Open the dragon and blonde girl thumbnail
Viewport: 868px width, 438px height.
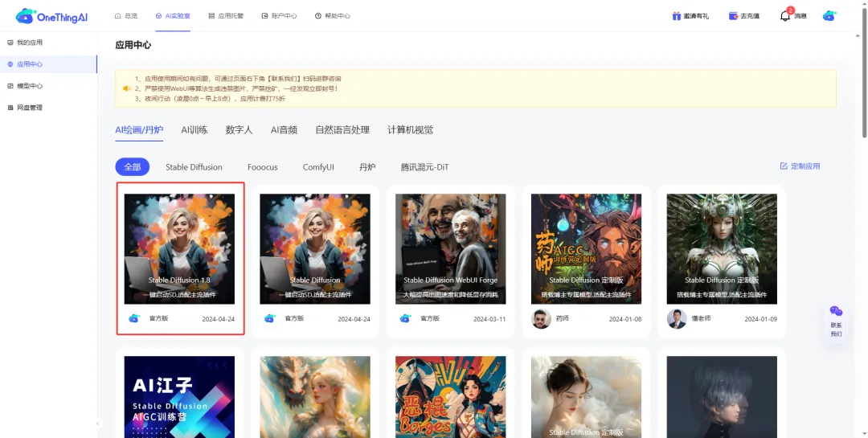315,397
